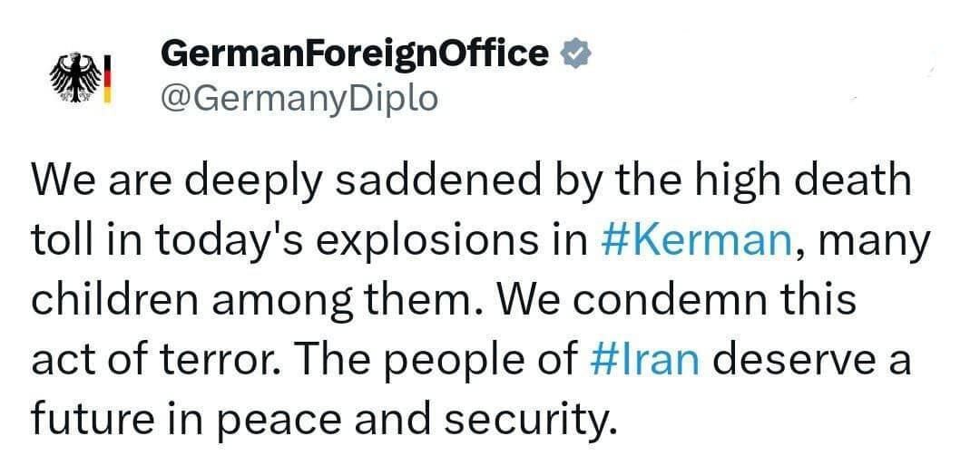Image resolution: width=980 pixels, height=475 pixels.
Task: Click the German flag stripe in avatar
Action: pos(106,78)
